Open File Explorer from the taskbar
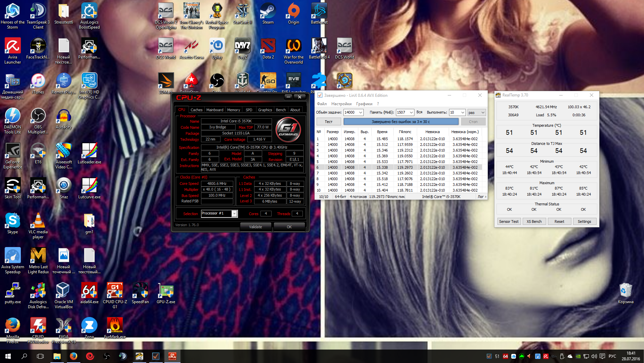Viewport: 644px width, 363px height. pos(57,356)
